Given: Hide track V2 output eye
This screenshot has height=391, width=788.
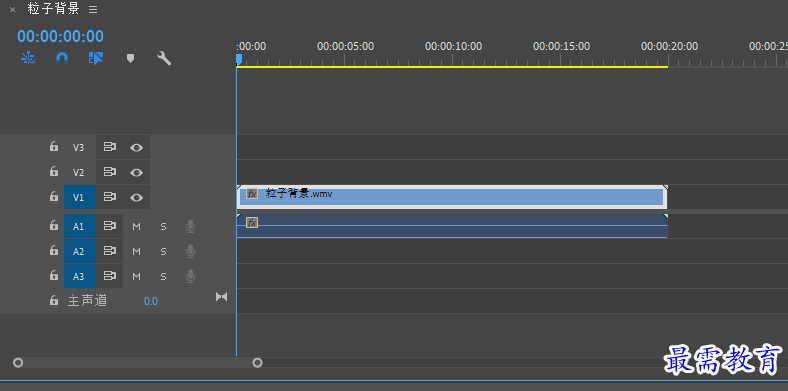Looking at the screenshot, I should 136,172.
